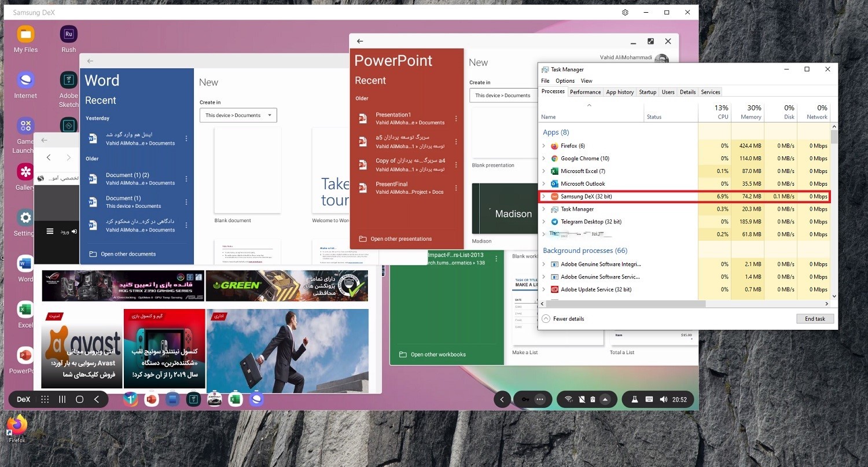Screen dimensions: 868x467
Task: Switch to Excel app in DeX taskbar
Action: click(x=235, y=399)
